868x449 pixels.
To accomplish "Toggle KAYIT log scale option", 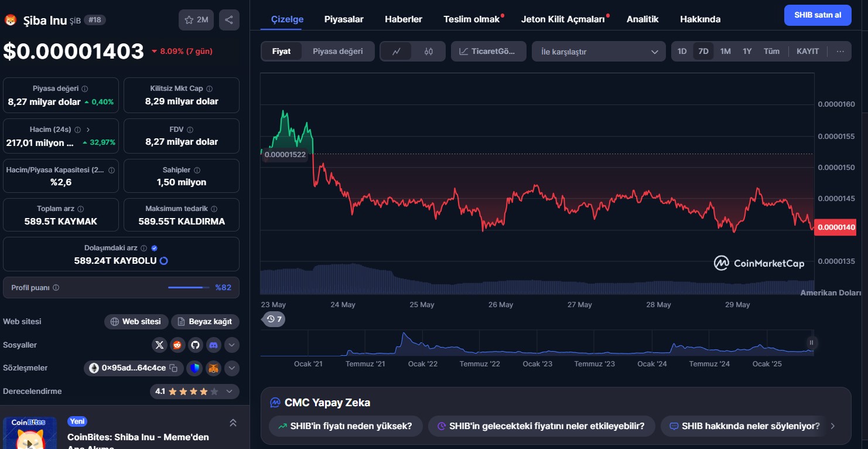I will (808, 52).
